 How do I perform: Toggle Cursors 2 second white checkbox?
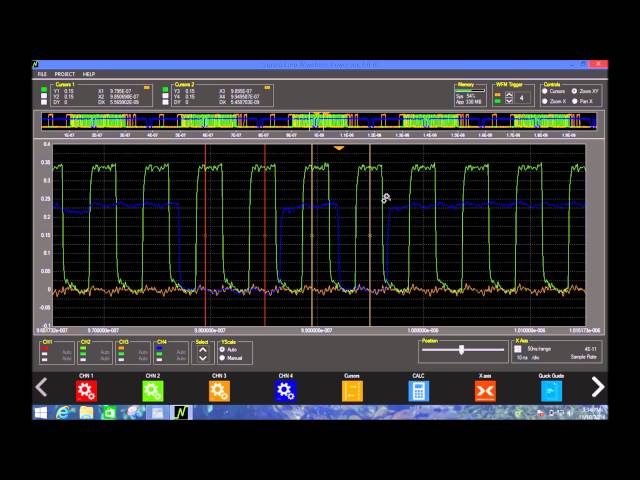point(165,96)
